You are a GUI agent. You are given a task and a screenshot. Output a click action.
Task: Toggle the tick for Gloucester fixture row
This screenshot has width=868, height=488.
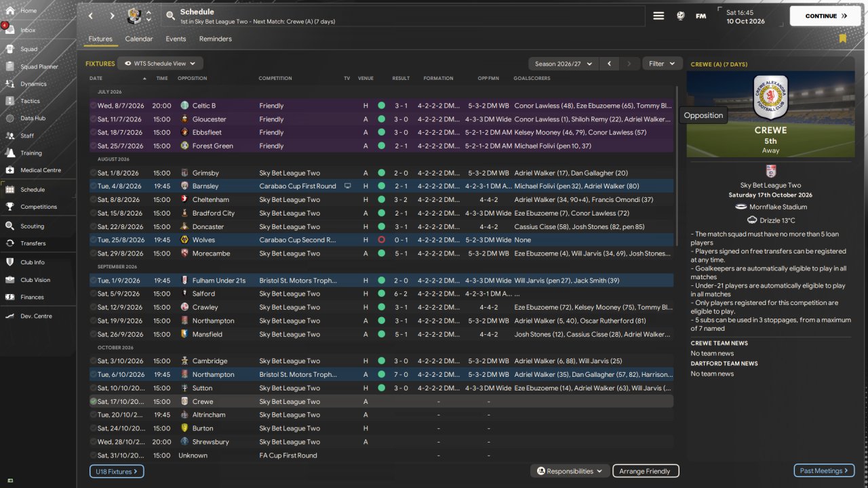(94, 119)
